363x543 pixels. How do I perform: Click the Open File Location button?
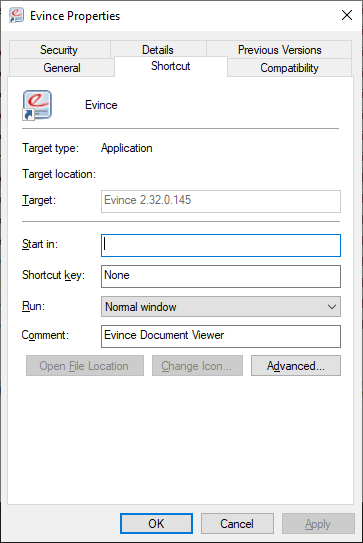(85, 366)
